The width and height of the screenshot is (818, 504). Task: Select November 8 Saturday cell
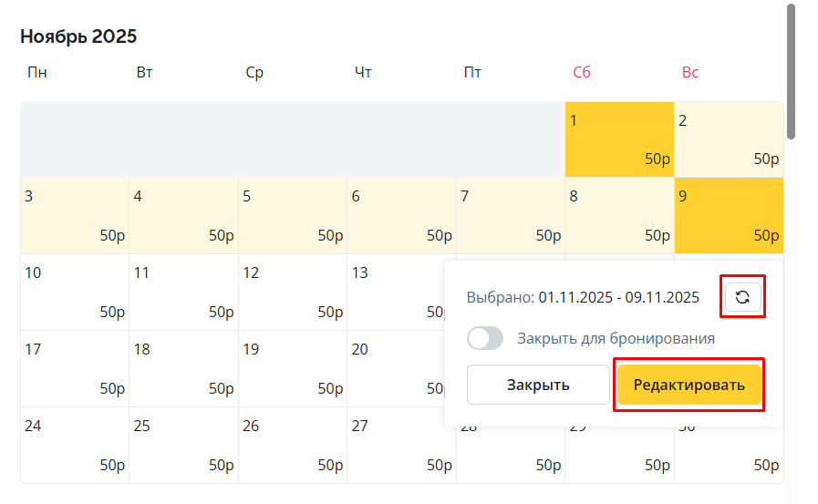pyautogui.click(x=619, y=216)
